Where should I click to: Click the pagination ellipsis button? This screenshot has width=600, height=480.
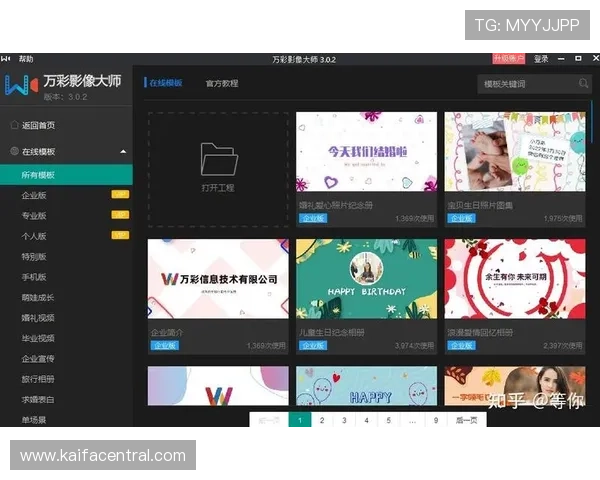coord(412,420)
